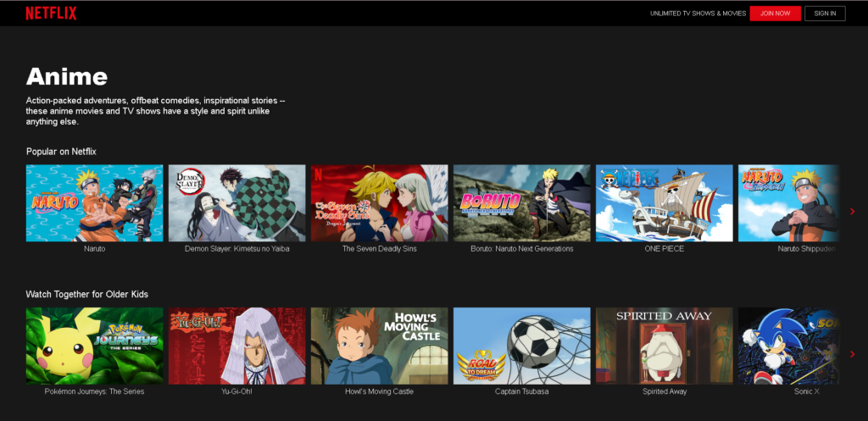Image resolution: width=868 pixels, height=421 pixels.
Task: Open the Spirited Away thumbnail
Action: pos(665,346)
